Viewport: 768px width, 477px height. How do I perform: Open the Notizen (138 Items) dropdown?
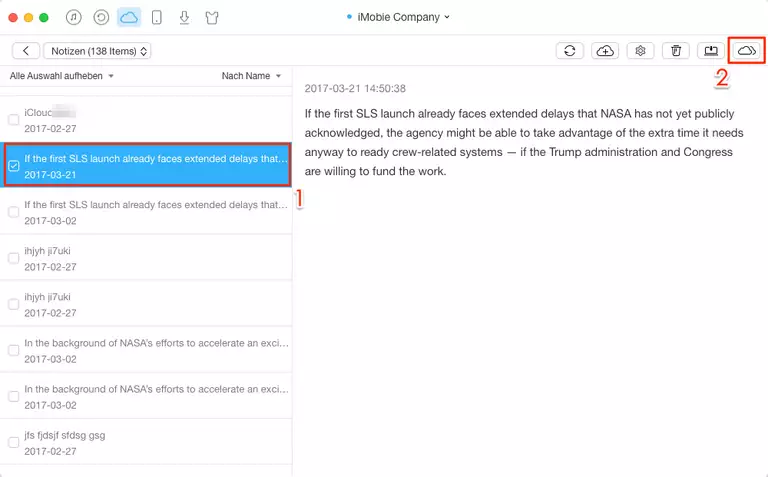click(97, 50)
